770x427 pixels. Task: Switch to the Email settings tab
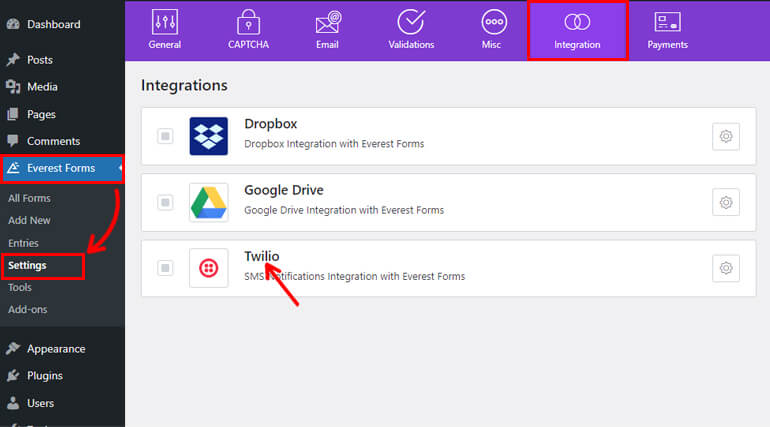[327, 30]
